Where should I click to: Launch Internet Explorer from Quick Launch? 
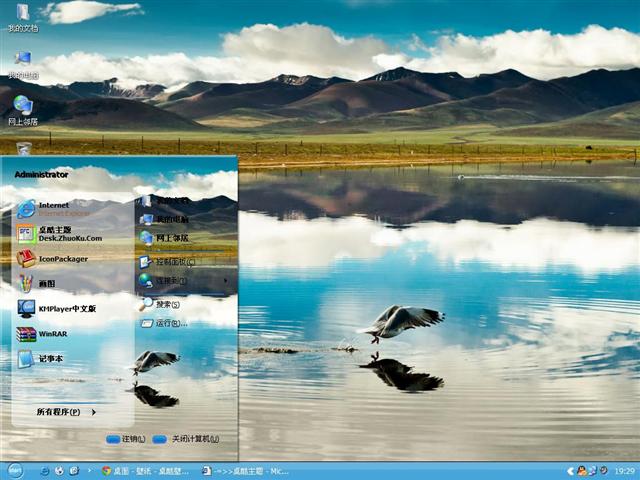[x=44, y=471]
